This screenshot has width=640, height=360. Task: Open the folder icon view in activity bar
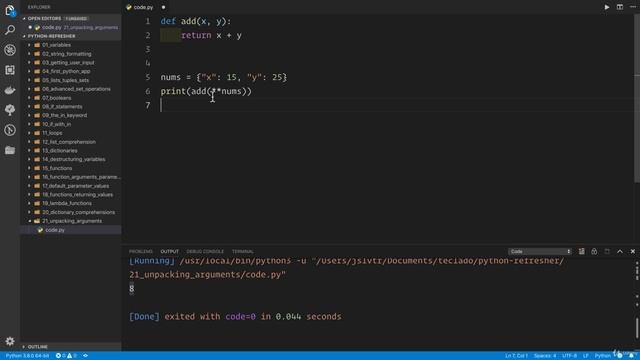click(10, 150)
